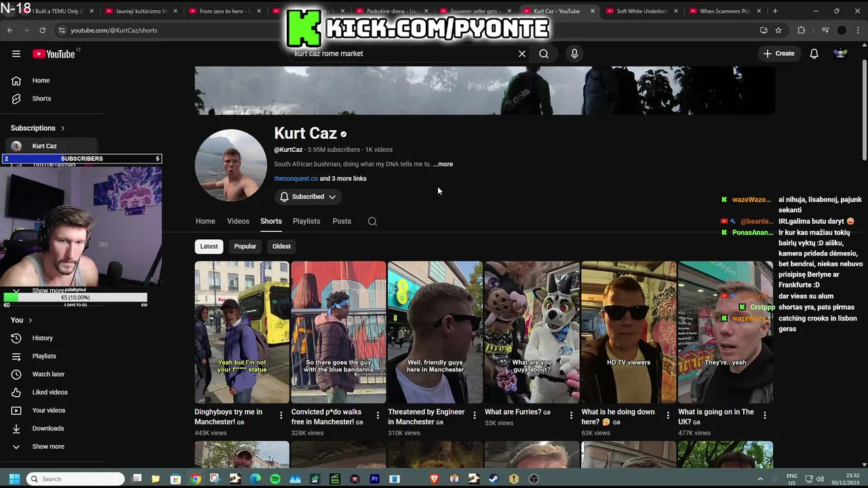Switch to the channel Posts tab
The image size is (868, 488).
tap(342, 221)
